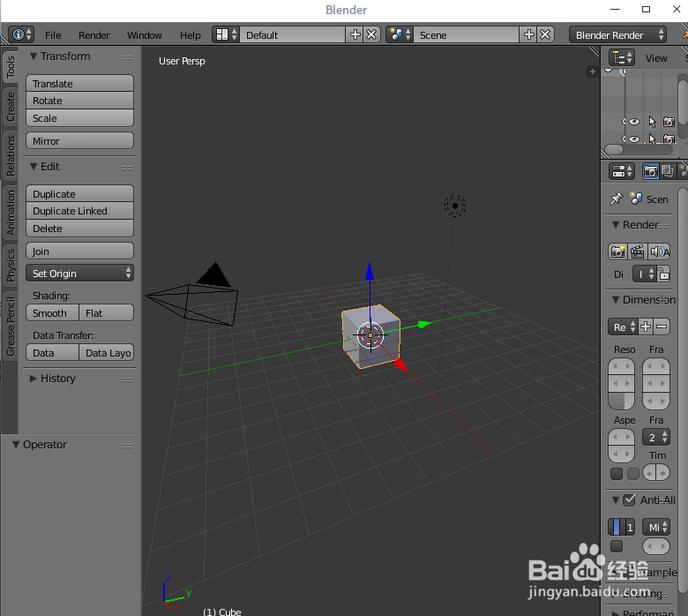Toggle upper outliner row renderable camera
The image size is (688, 616).
(x=669, y=122)
